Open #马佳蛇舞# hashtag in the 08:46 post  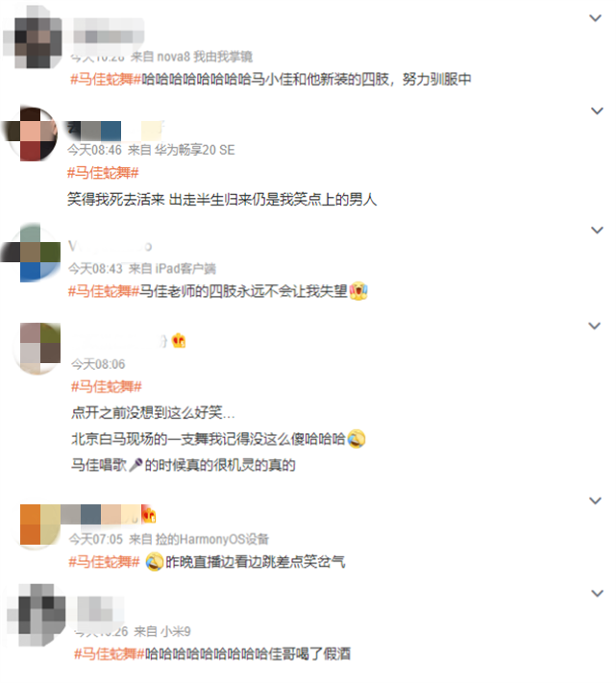[x=103, y=173]
